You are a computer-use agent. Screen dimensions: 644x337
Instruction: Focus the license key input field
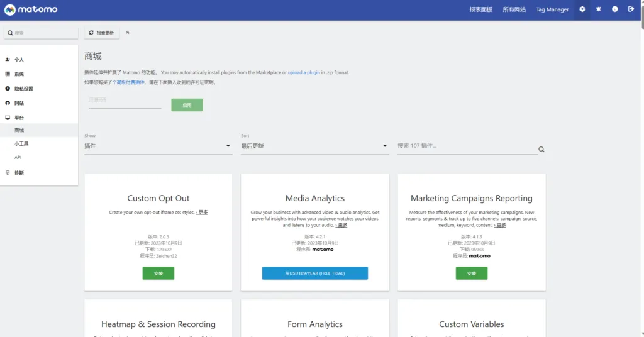coord(125,101)
